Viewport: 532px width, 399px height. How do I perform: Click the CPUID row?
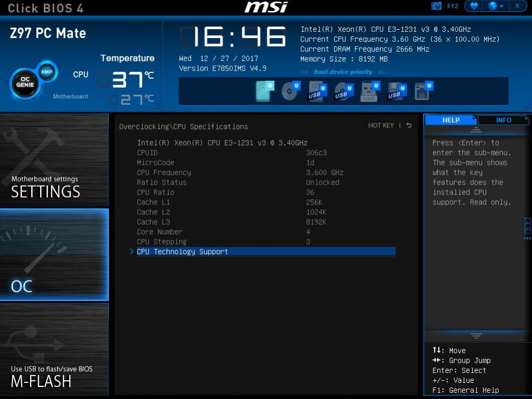point(266,153)
